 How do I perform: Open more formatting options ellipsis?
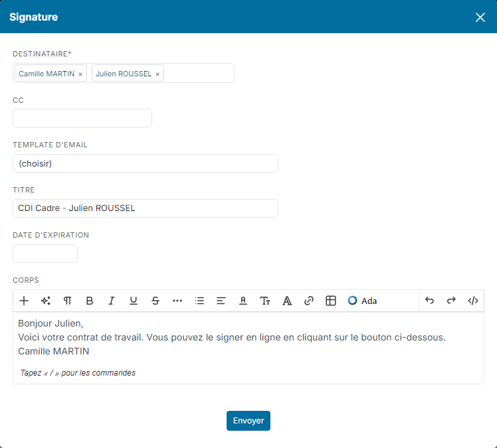click(x=177, y=301)
